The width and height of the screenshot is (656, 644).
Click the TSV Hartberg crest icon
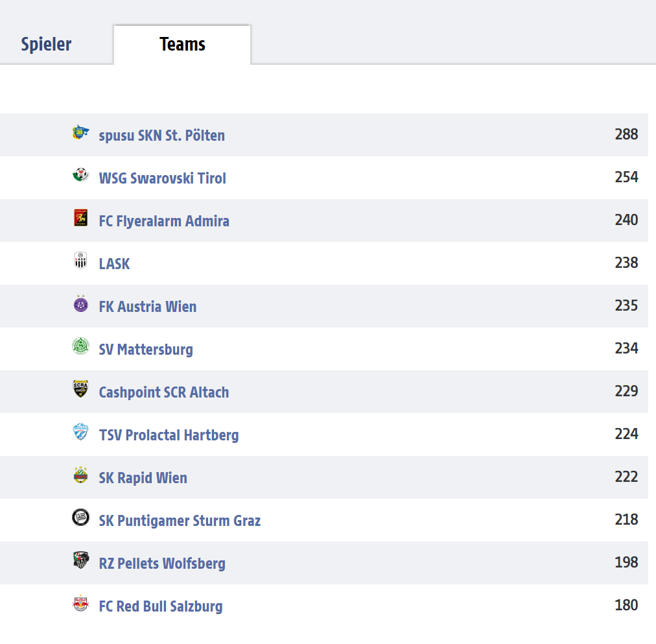[x=80, y=431]
